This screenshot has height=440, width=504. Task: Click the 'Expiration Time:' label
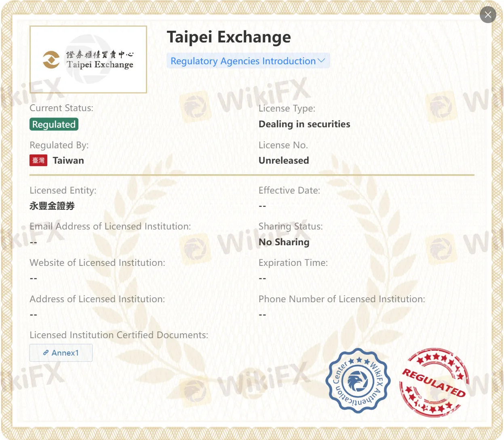[x=293, y=263]
